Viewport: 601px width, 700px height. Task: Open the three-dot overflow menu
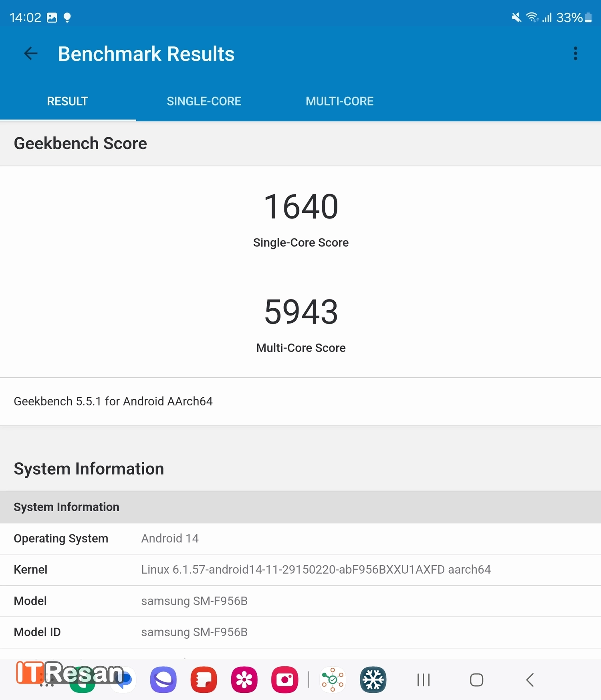point(575,53)
